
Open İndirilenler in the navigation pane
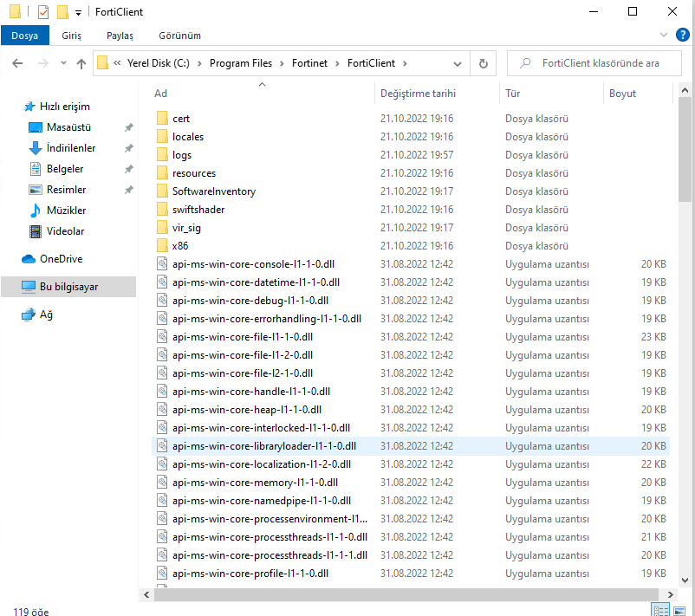coord(71,148)
